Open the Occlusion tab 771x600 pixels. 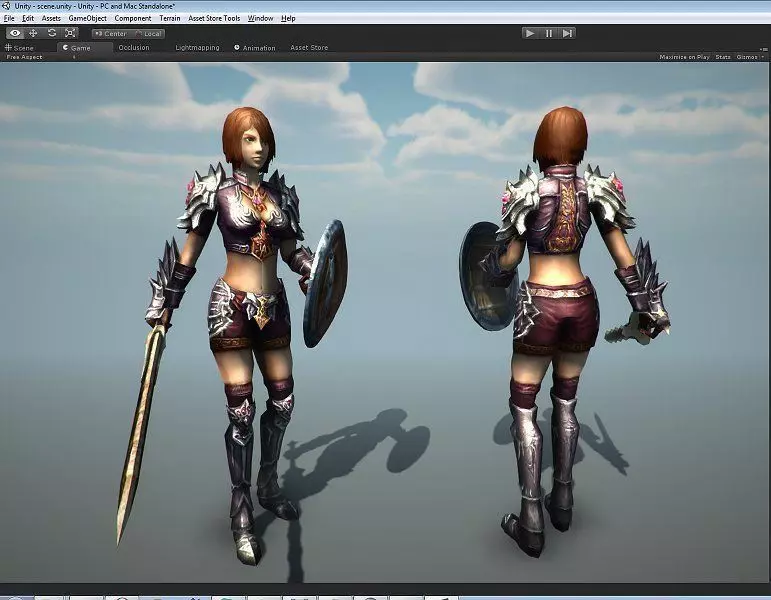tap(134, 48)
